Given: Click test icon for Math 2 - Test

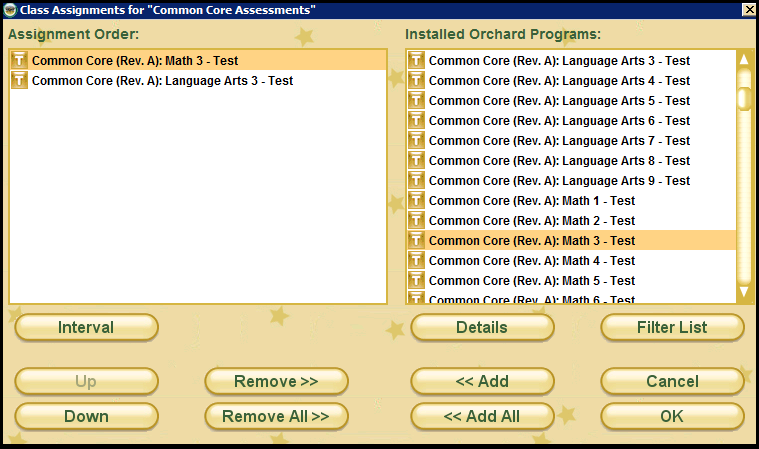Looking at the screenshot, I should click(x=416, y=221).
